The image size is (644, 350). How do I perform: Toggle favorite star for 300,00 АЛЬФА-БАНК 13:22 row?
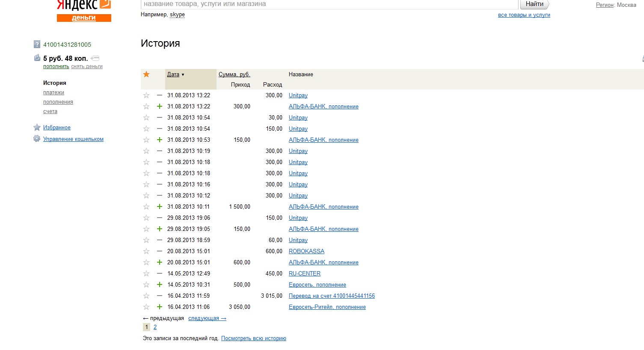point(146,106)
